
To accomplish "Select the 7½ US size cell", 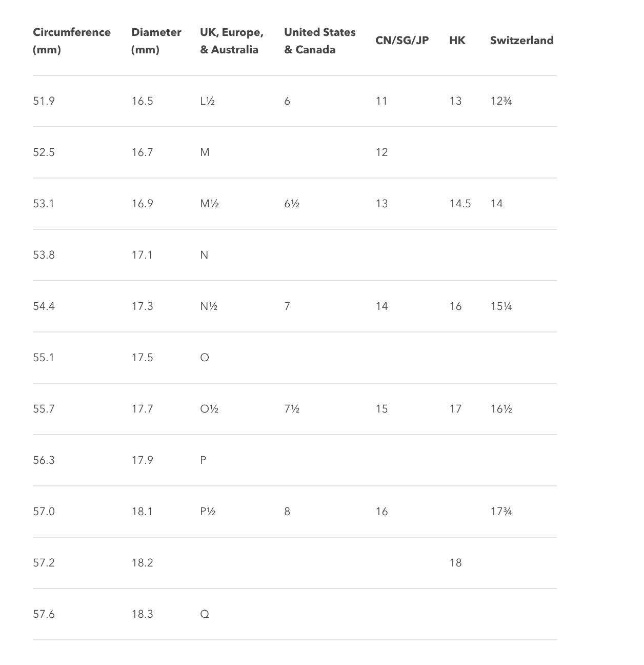I will [x=292, y=409].
